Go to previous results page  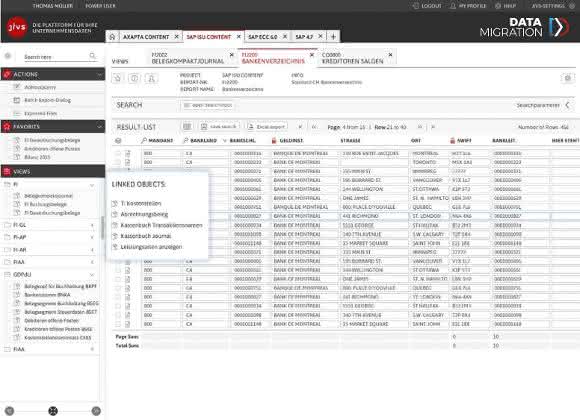coord(314,127)
